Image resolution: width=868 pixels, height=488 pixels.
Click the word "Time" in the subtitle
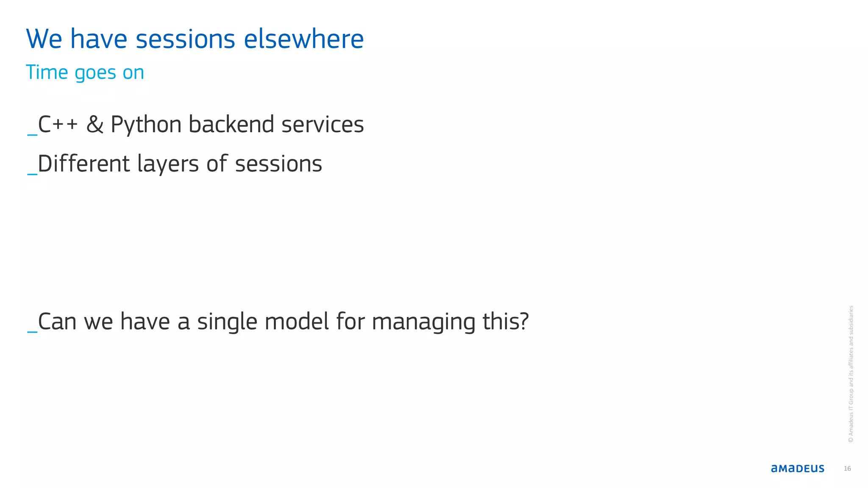click(x=47, y=72)
